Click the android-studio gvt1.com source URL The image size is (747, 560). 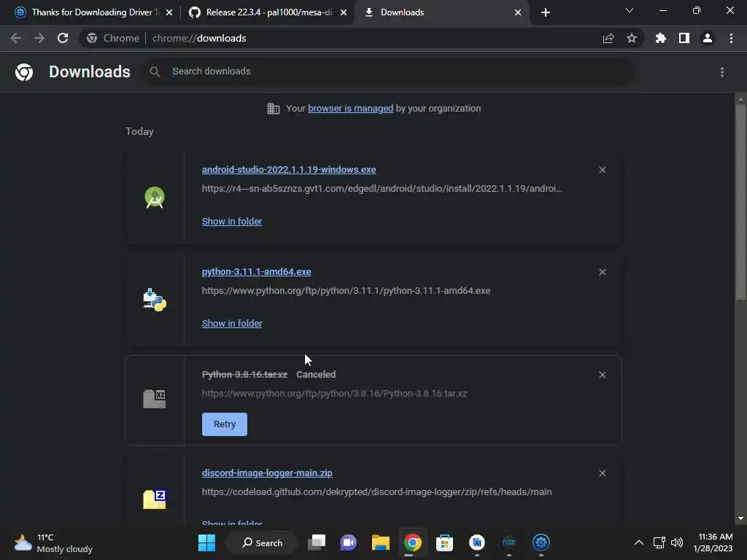pos(382,189)
